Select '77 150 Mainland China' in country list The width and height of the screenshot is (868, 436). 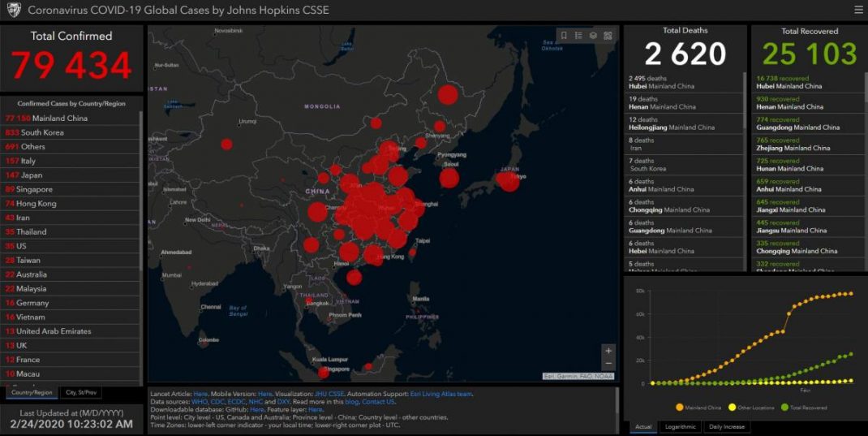click(x=70, y=118)
